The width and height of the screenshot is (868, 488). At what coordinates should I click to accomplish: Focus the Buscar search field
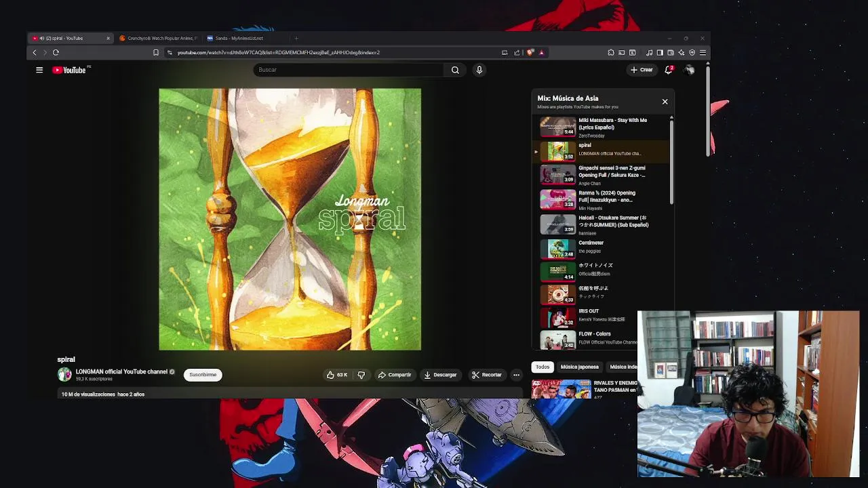(x=349, y=70)
